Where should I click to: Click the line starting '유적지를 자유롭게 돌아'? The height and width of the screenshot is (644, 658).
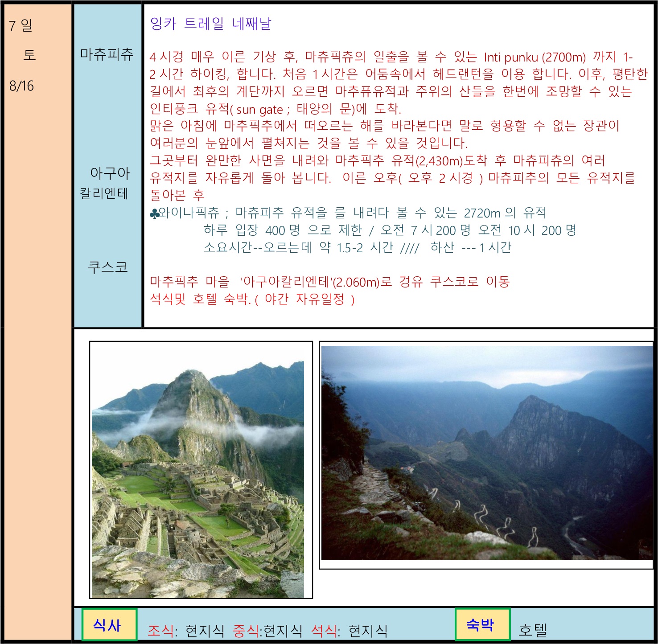pyautogui.click(x=392, y=178)
